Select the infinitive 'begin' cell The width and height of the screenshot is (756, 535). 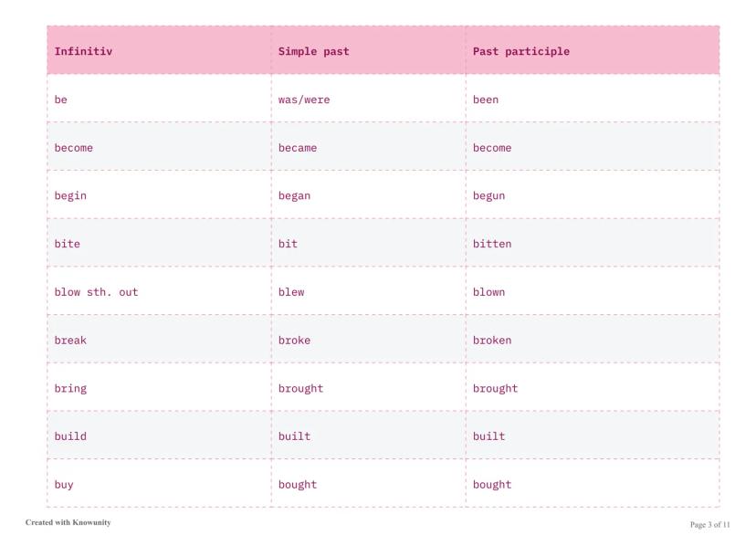70,196
